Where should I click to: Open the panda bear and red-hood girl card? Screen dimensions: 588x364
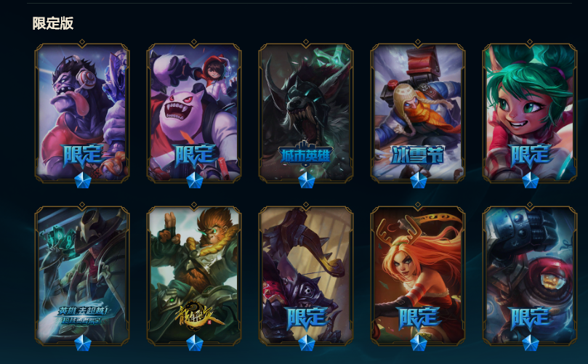[194, 113]
